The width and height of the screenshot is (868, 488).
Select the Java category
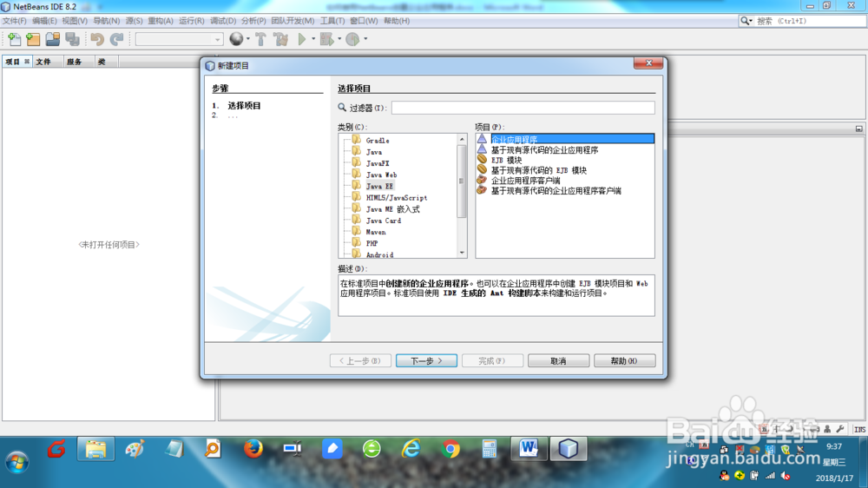[373, 152]
